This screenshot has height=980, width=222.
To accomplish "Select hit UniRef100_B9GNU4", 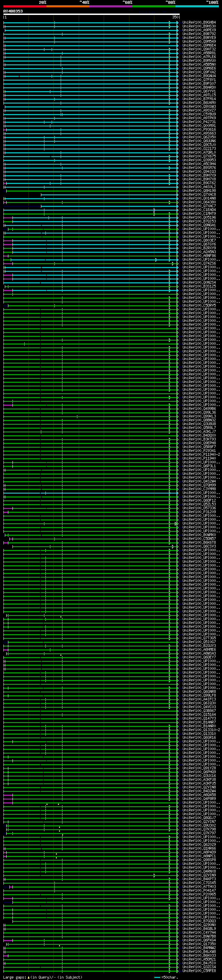I will pyautogui.click(x=199, y=76).
